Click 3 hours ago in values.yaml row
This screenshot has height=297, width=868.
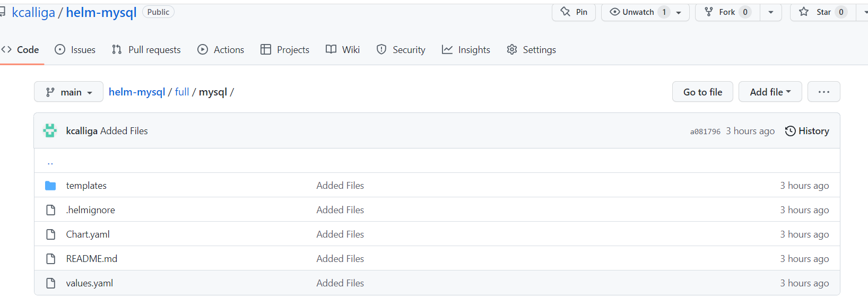tap(804, 283)
